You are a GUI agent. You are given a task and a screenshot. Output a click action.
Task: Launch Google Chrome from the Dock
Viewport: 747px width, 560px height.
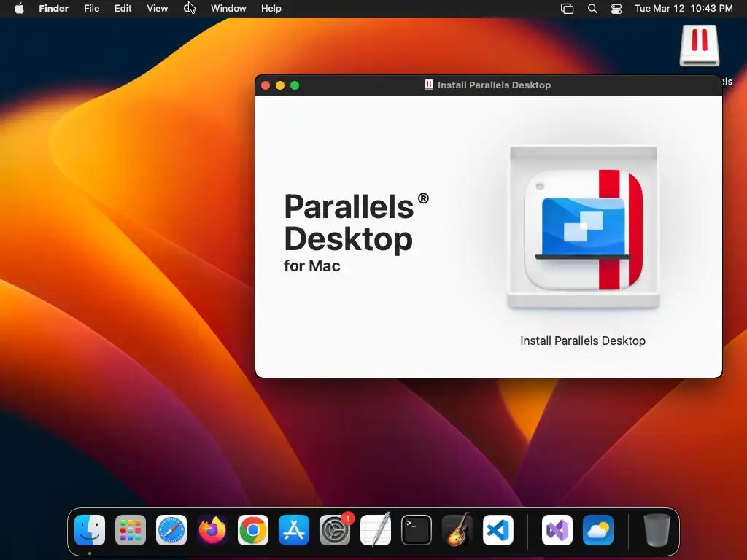coord(253,530)
